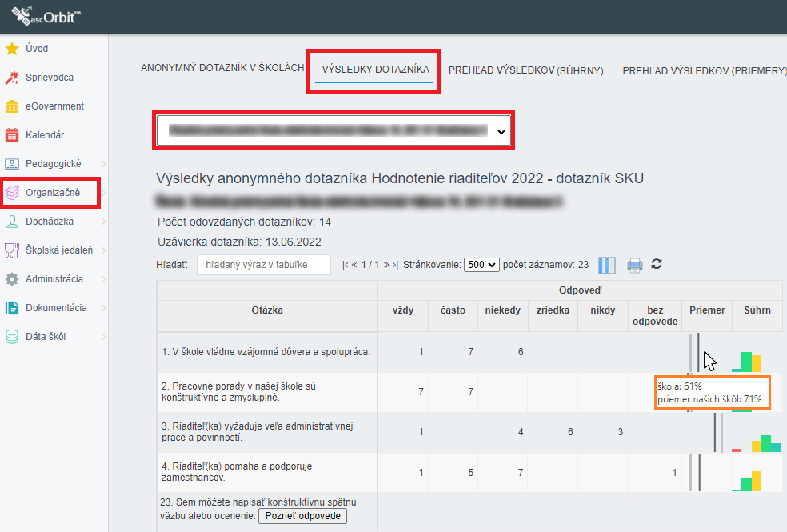Image resolution: width=787 pixels, height=532 pixels.
Task: Print the results table
Action: pyautogui.click(x=634, y=265)
